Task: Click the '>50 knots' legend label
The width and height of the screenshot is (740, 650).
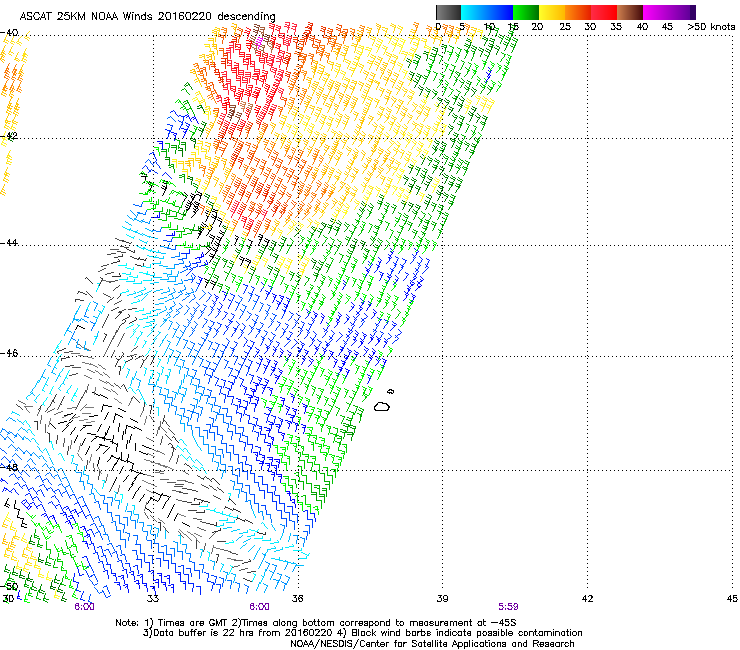Action: [711, 27]
